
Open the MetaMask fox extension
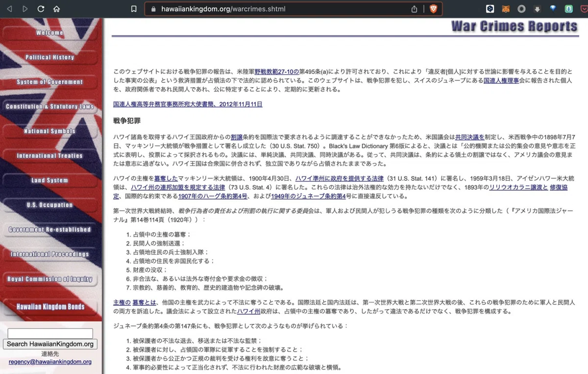(505, 9)
